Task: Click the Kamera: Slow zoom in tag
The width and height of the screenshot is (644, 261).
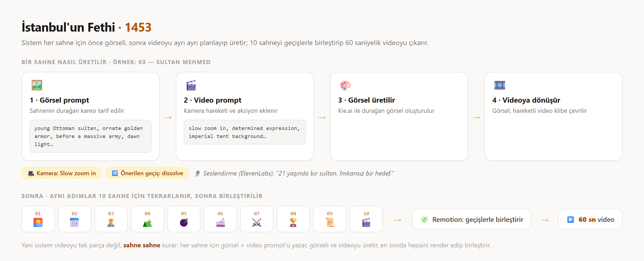Action: pyautogui.click(x=61, y=173)
